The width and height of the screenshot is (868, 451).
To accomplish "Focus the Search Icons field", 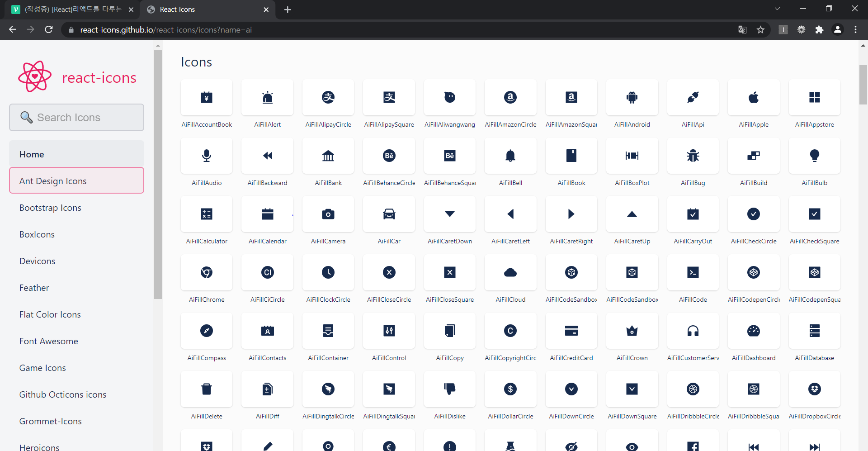I will pyautogui.click(x=76, y=117).
